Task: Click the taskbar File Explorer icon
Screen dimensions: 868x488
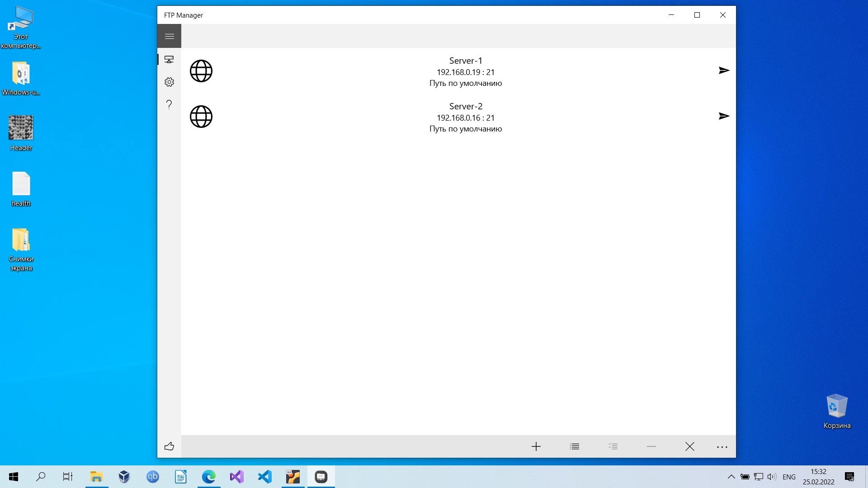Action: pyautogui.click(x=97, y=476)
